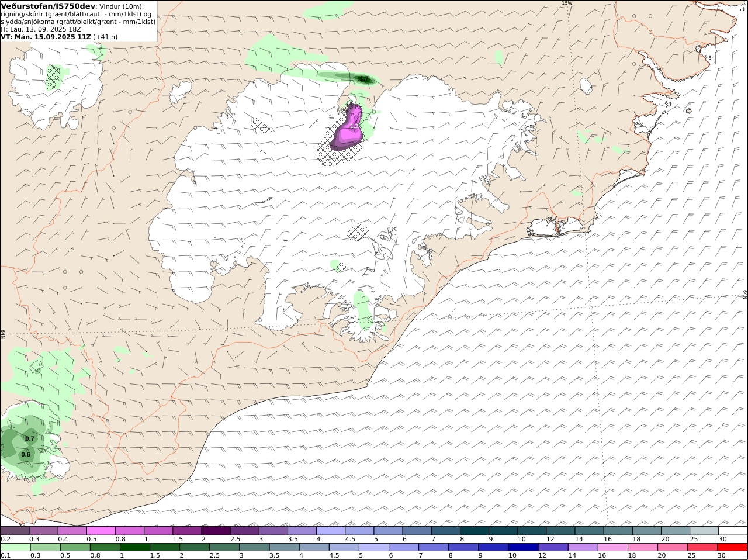
Task: Click the dark purple snow swatch labeled 2
Action: point(216,531)
